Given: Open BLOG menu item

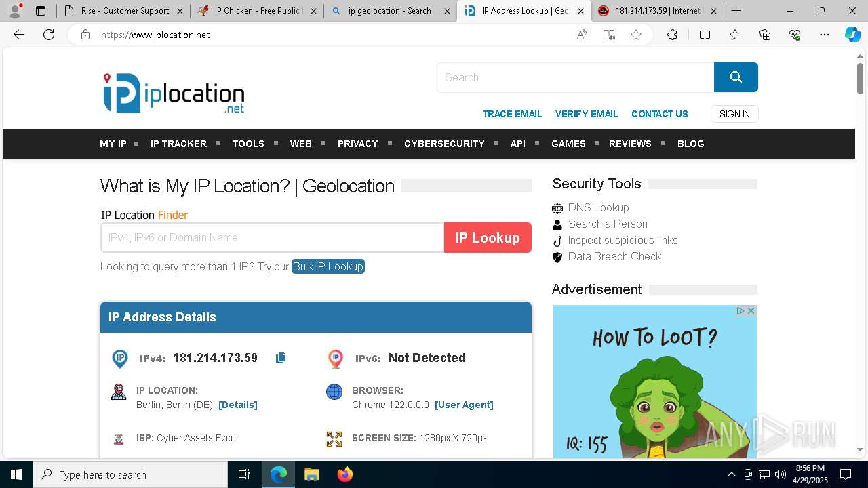Looking at the screenshot, I should pyautogui.click(x=691, y=144).
